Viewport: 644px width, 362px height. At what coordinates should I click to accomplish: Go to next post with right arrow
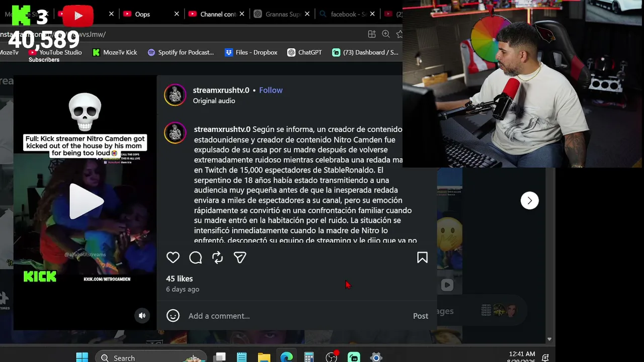click(x=529, y=201)
